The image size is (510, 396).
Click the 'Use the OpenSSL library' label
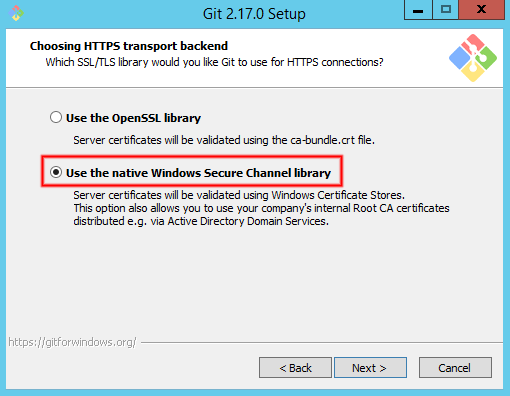tap(133, 118)
